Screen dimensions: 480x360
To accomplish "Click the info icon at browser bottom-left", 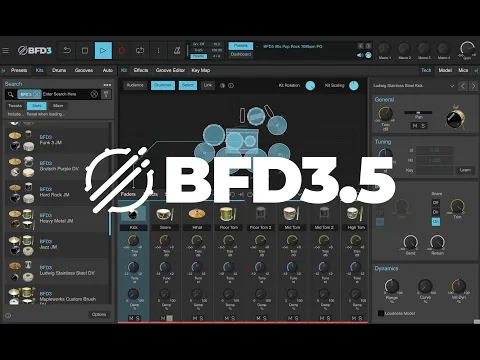I will coord(8,315).
